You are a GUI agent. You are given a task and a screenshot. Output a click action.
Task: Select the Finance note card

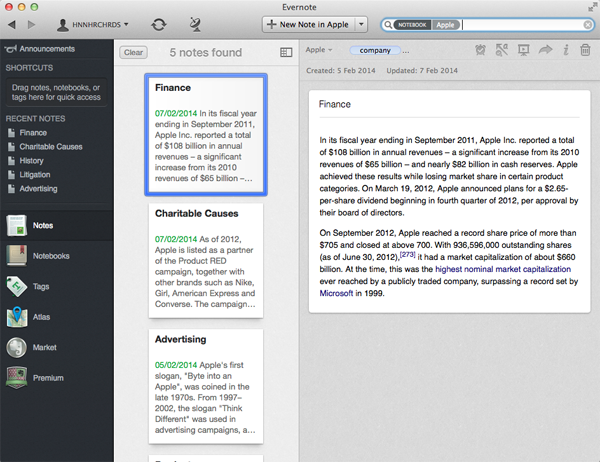[206, 135]
